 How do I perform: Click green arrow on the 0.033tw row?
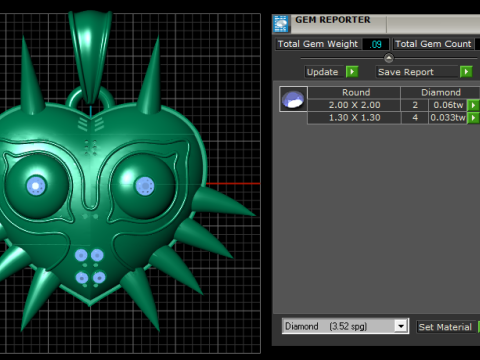(473, 118)
